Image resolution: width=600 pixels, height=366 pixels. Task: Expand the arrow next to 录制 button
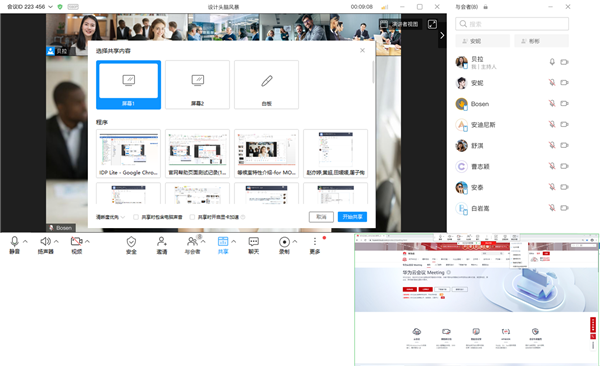pos(295,242)
